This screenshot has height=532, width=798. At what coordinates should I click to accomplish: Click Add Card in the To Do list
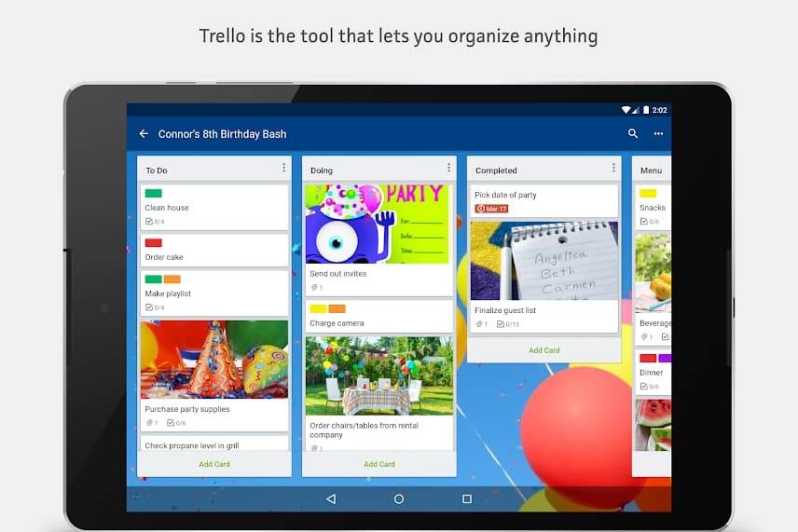tap(214, 464)
